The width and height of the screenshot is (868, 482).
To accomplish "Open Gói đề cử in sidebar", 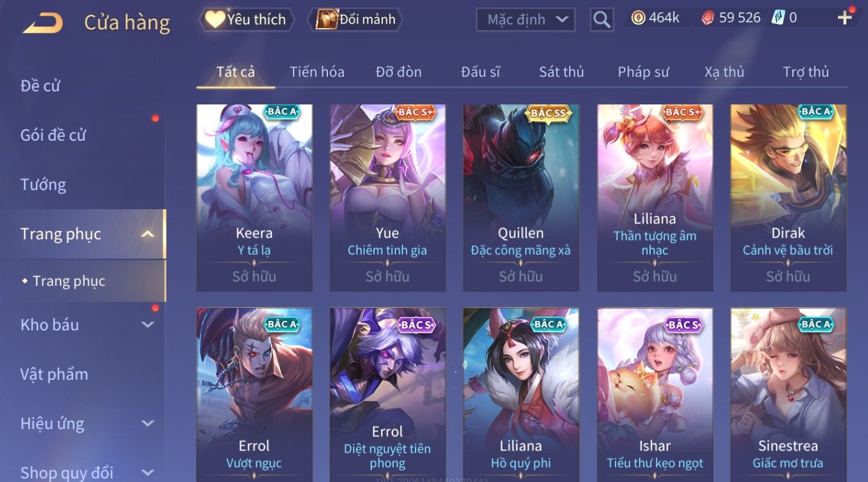I will 53,135.
